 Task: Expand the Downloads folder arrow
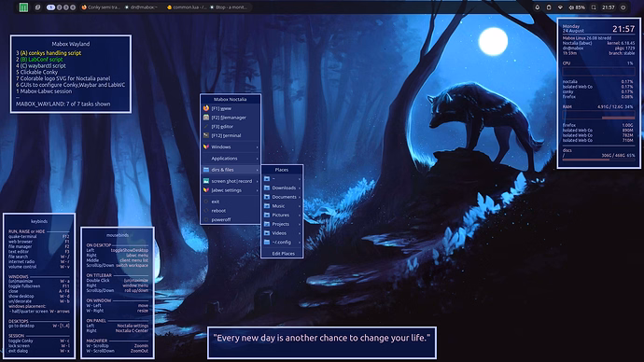point(300,188)
